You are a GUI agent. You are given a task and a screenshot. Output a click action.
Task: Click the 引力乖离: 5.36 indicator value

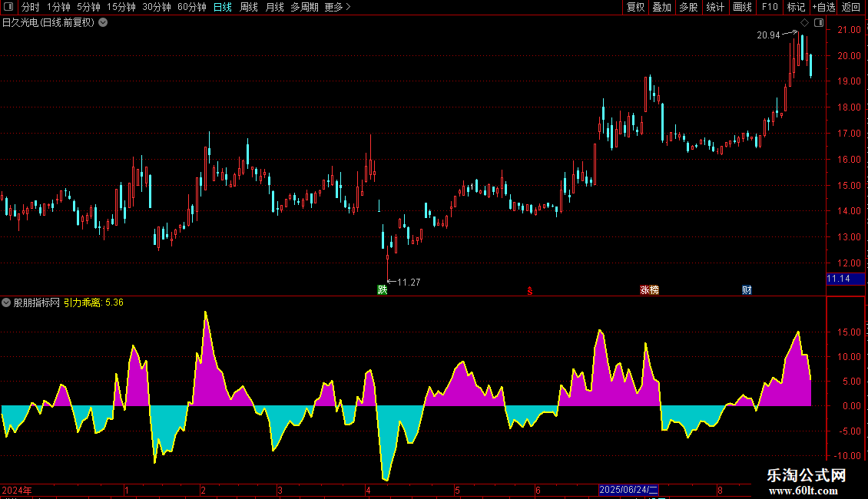94,302
